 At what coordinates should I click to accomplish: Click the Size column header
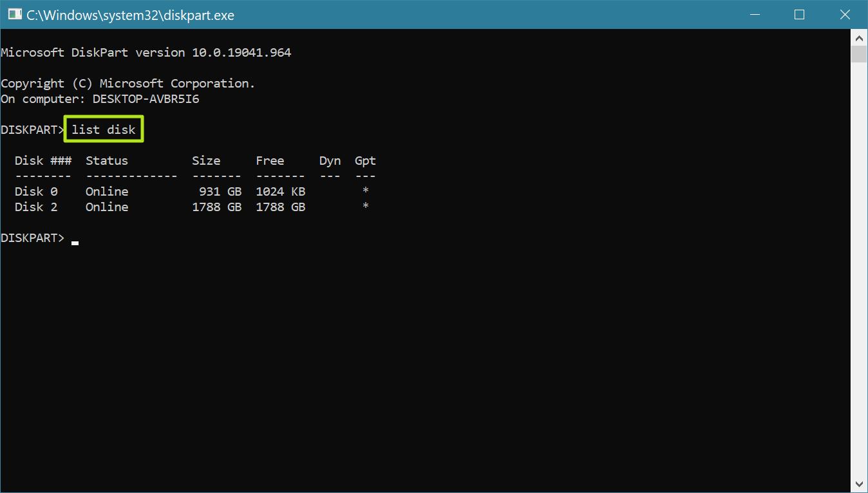coord(206,160)
